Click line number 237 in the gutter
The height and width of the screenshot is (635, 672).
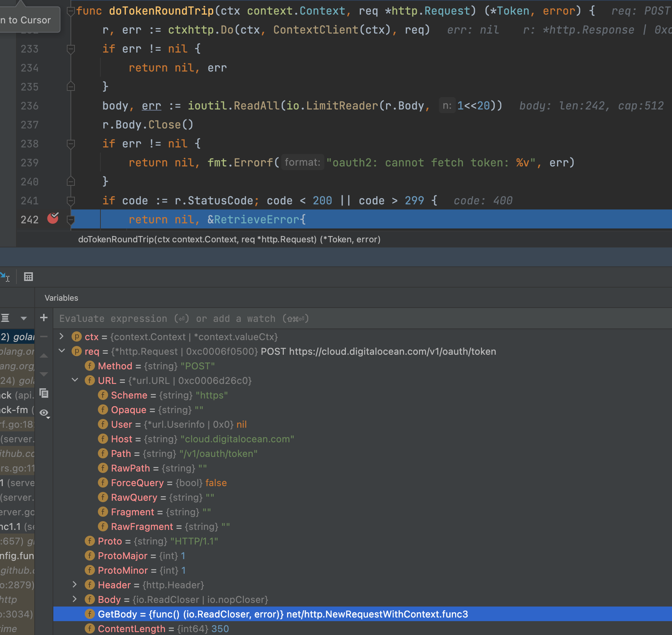pyautogui.click(x=30, y=125)
